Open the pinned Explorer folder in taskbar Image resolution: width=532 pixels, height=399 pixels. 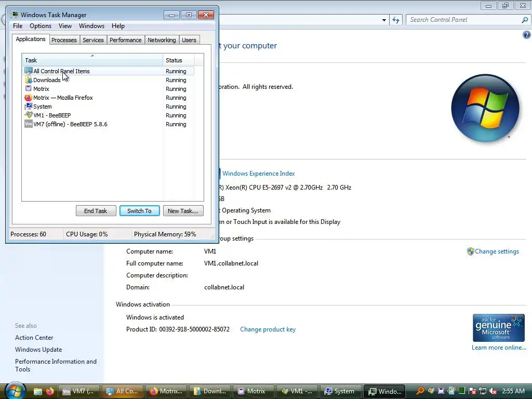(37, 391)
